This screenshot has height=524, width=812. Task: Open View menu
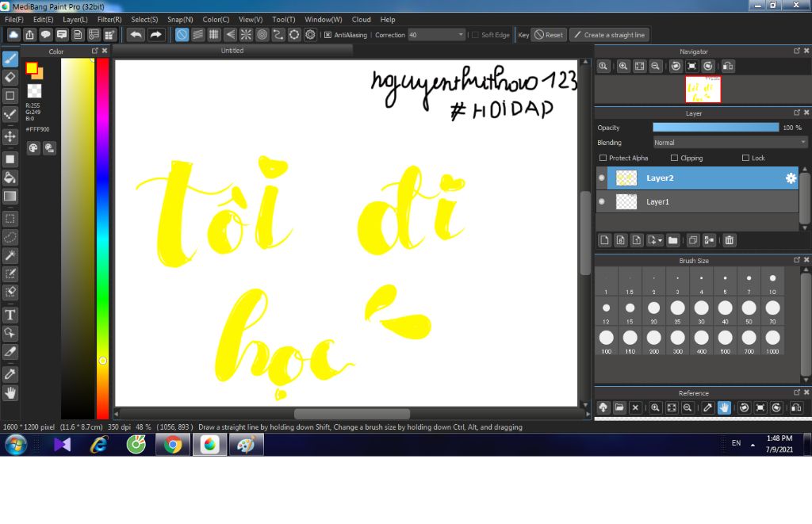(x=250, y=19)
